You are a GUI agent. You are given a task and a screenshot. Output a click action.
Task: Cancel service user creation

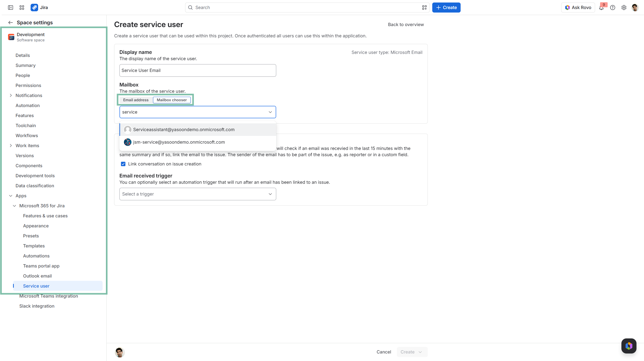384,352
